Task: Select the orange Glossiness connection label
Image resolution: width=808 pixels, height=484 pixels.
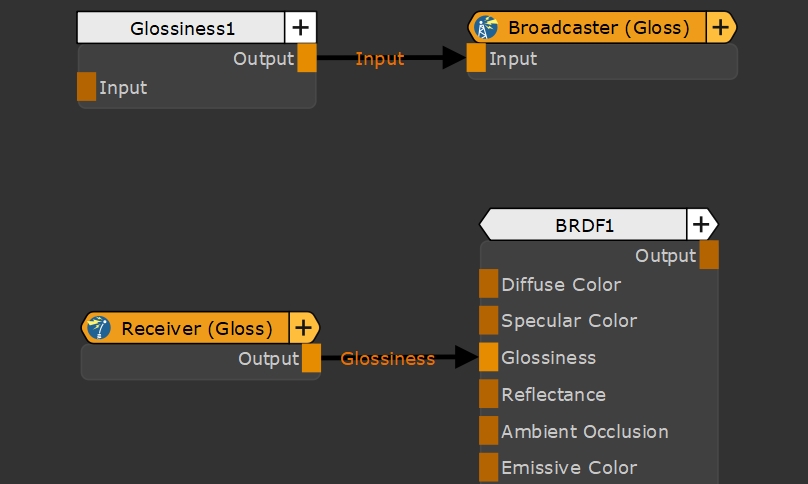Action: (x=388, y=358)
